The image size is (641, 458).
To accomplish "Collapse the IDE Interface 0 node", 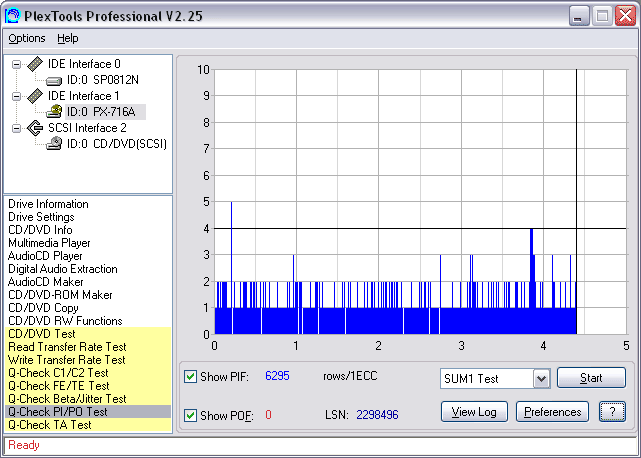I will coord(16,64).
